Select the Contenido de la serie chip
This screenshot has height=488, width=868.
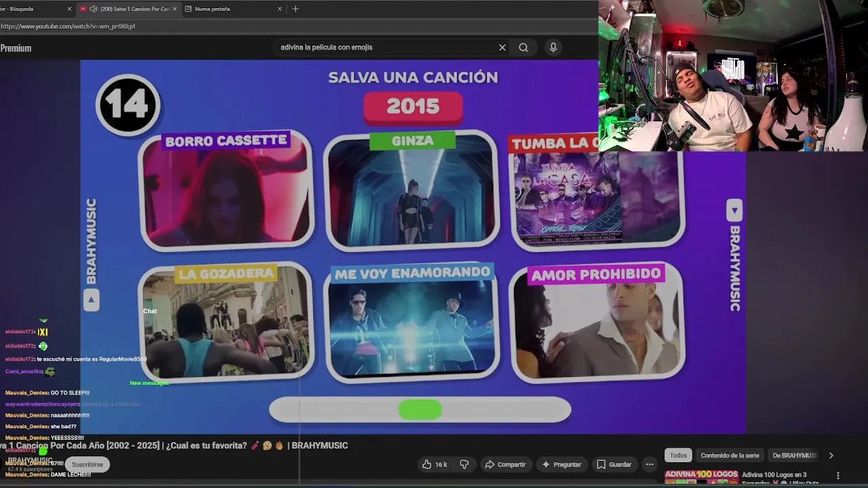coord(730,455)
